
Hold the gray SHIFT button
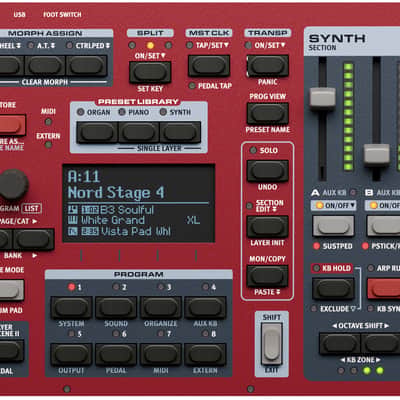click(x=272, y=343)
